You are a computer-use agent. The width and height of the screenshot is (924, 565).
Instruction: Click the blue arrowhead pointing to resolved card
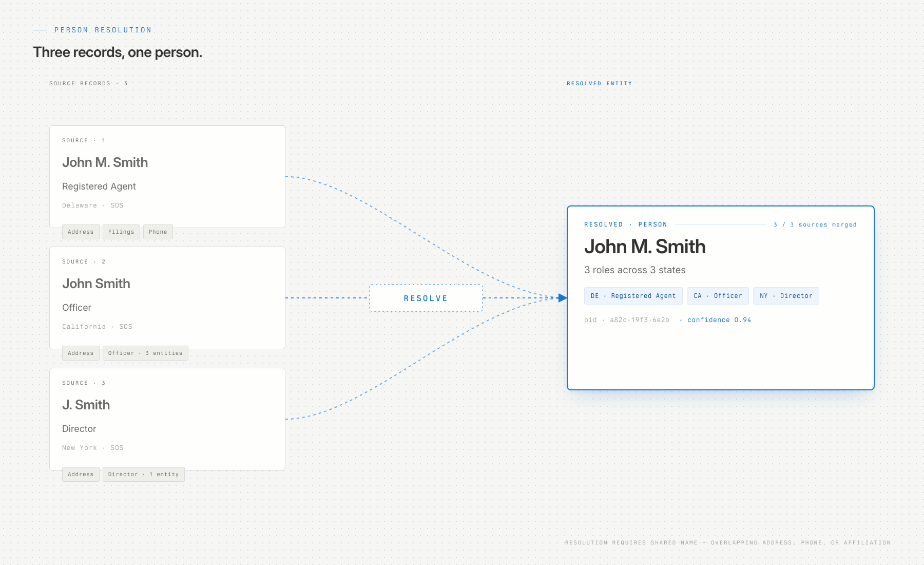point(563,298)
